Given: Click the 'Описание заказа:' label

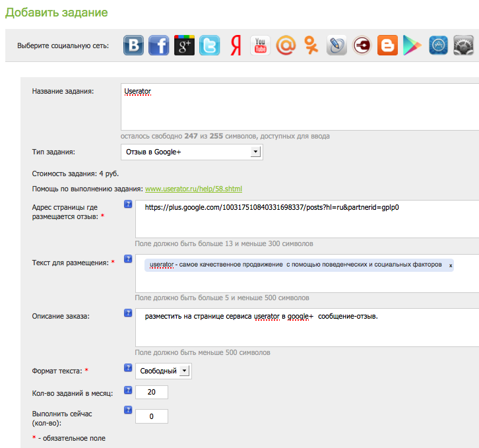Looking at the screenshot, I should [x=61, y=316].
